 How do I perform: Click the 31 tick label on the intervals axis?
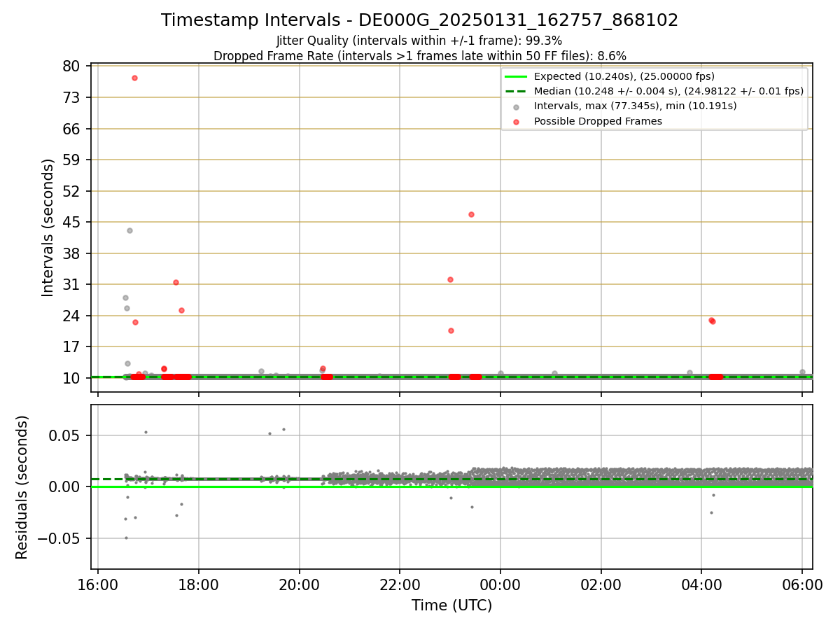[x=73, y=284]
